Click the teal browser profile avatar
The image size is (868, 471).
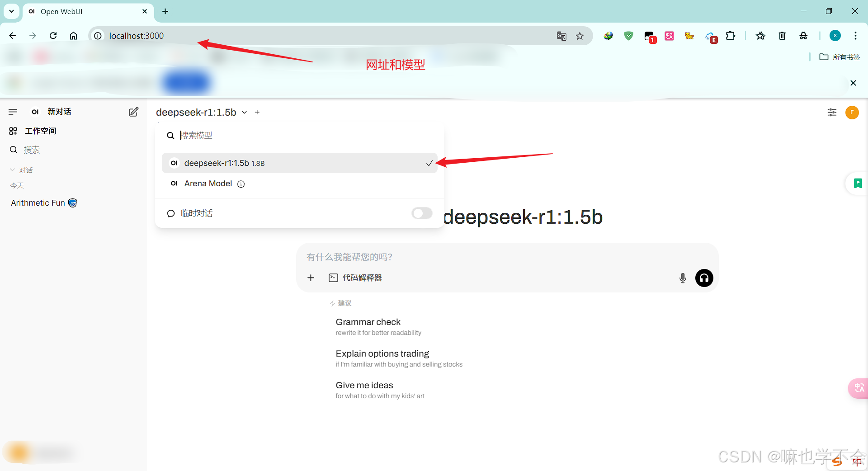[x=835, y=36]
